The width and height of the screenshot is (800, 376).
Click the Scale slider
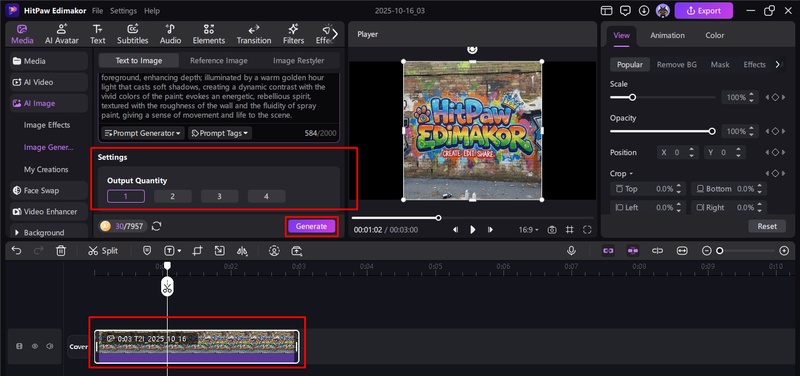pos(662,97)
